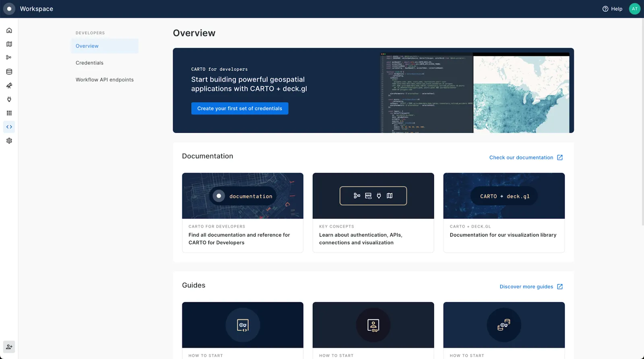Open the Settings gear icon

[9, 141]
